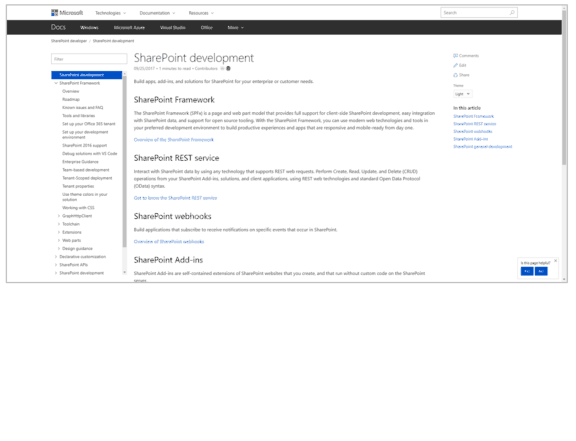The width and height of the screenshot is (576, 441).
Task: Open Enterprise Guidance in the sidebar
Action: click(80, 162)
